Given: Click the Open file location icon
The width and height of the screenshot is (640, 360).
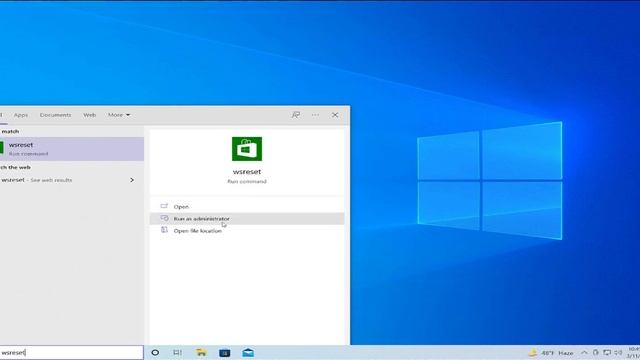Looking at the screenshot, I should tap(164, 230).
